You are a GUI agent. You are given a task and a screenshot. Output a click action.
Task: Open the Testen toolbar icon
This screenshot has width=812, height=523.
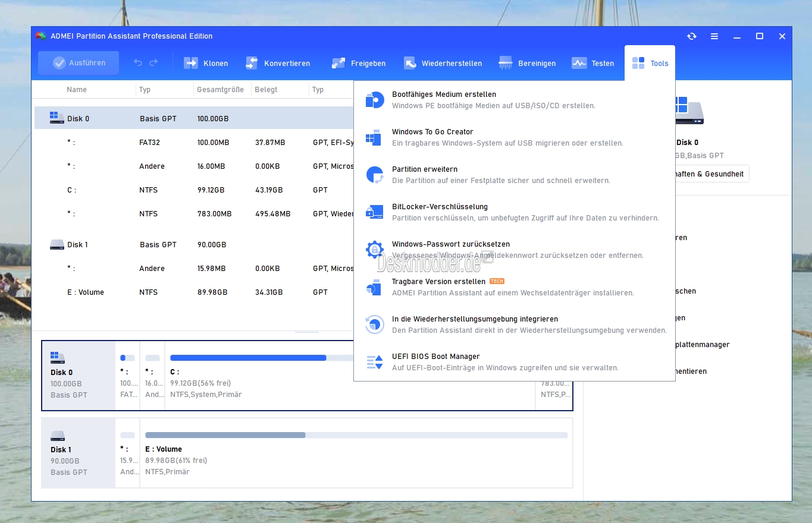tap(579, 63)
